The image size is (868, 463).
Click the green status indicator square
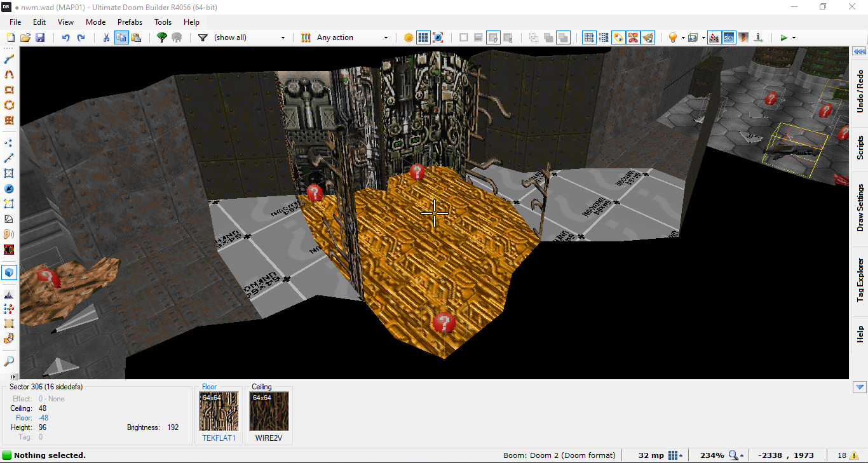[7, 455]
